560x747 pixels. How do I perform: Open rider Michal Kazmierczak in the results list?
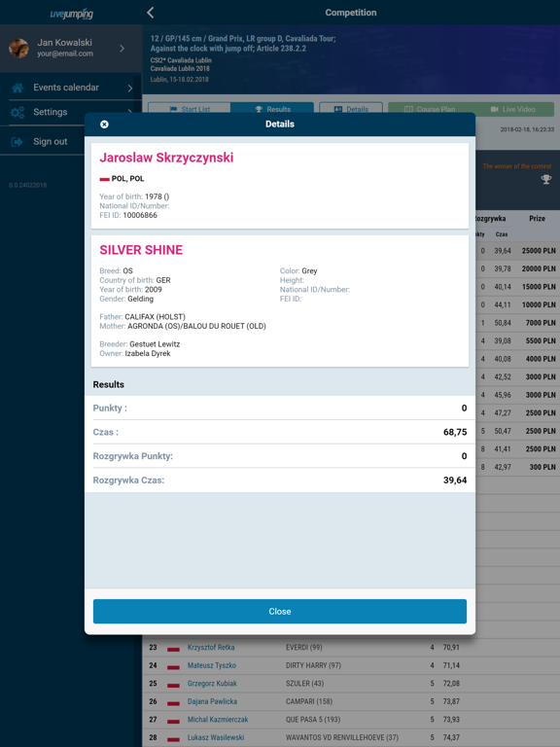click(218, 720)
